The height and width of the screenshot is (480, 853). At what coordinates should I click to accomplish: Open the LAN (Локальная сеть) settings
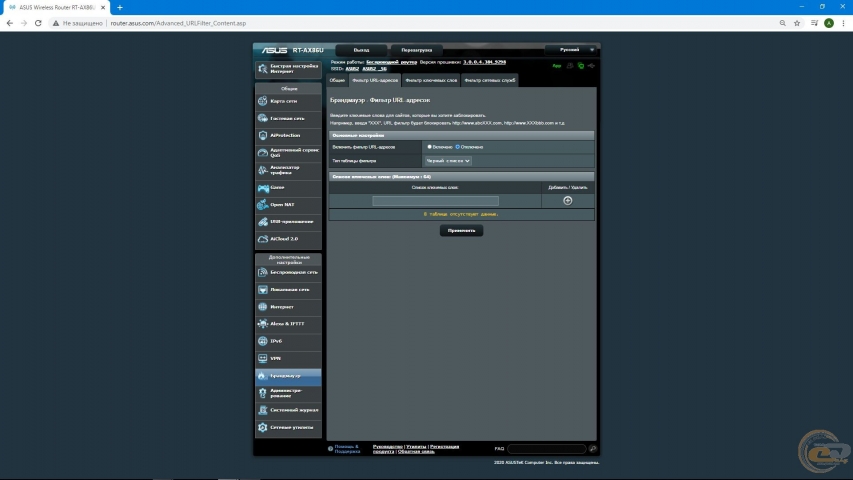288,290
